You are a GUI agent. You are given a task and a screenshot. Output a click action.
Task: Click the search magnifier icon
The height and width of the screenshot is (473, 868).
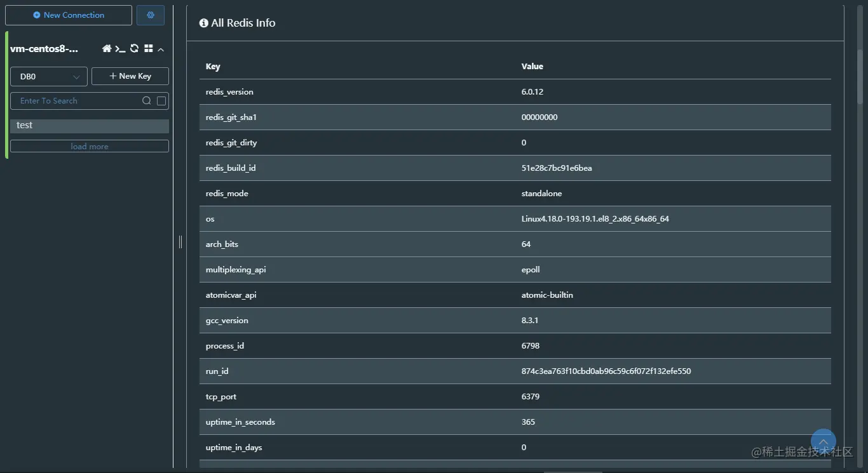[x=146, y=101]
